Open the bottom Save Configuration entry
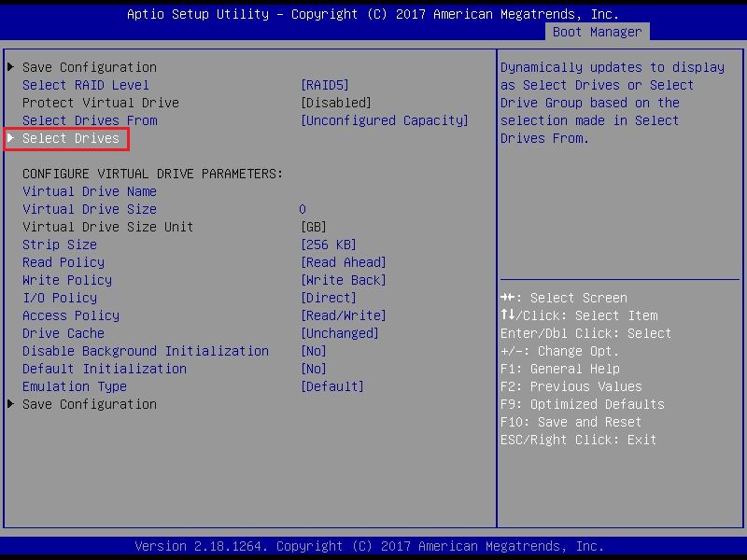Image resolution: width=747 pixels, height=560 pixels. click(89, 404)
